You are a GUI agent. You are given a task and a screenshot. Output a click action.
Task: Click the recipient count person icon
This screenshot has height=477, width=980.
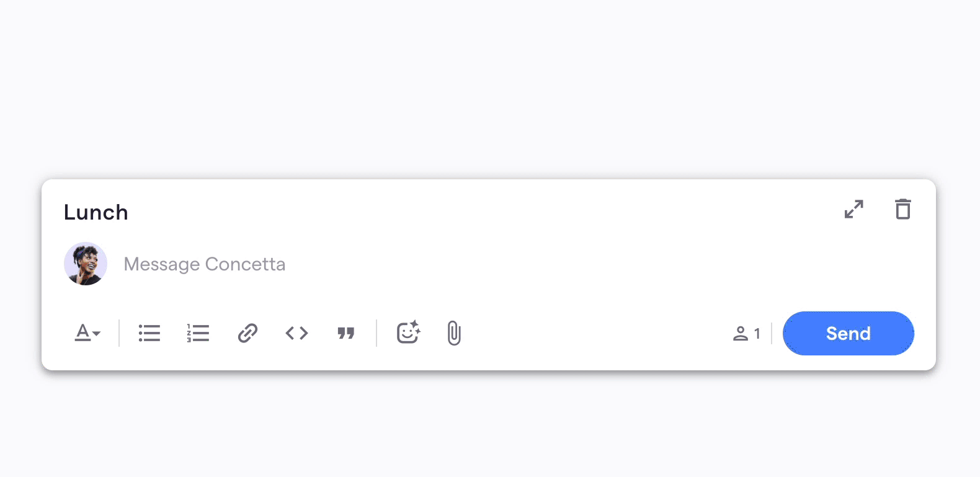pyautogui.click(x=742, y=334)
